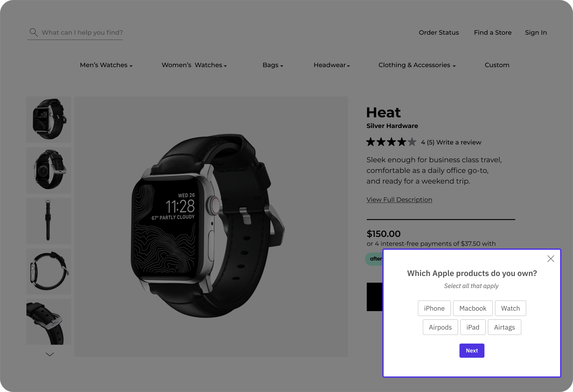Image resolution: width=573 pixels, height=392 pixels.
Task: Toggle the Airtags option
Action: coord(505,327)
